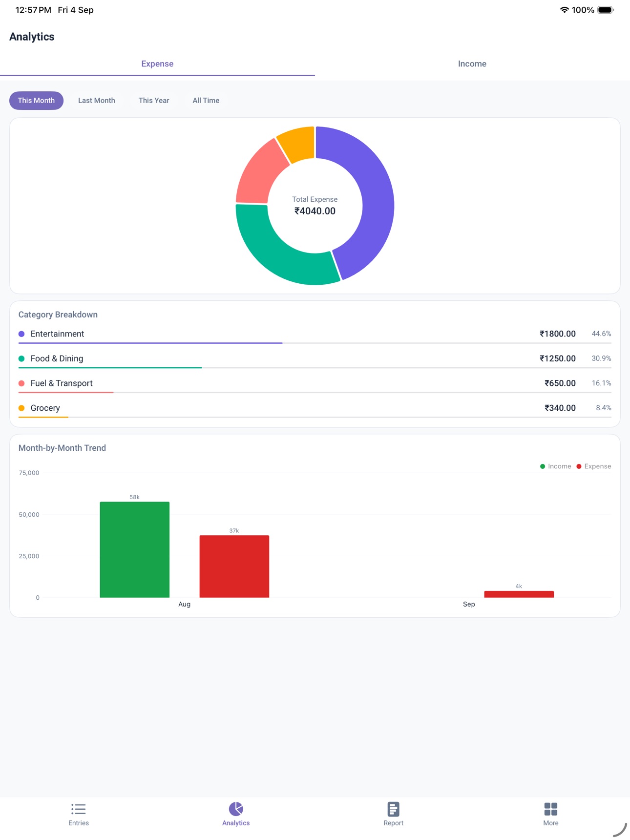
Task: Select the Entertainment category label
Action: [57, 334]
